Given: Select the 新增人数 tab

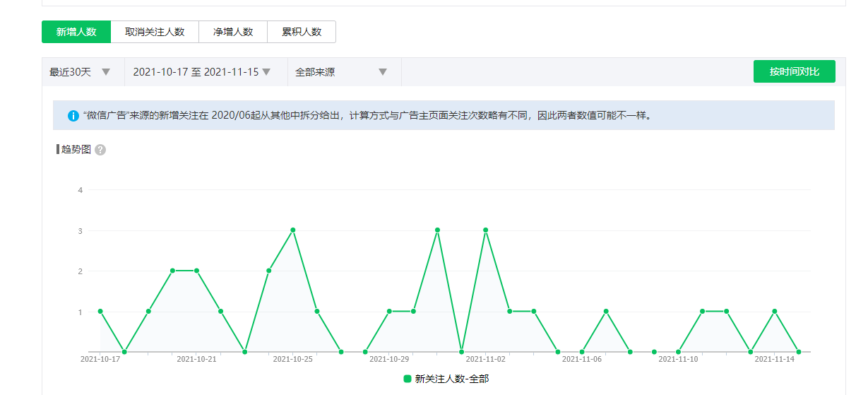Looking at the screenshot, I should click(x=76, y=32).
